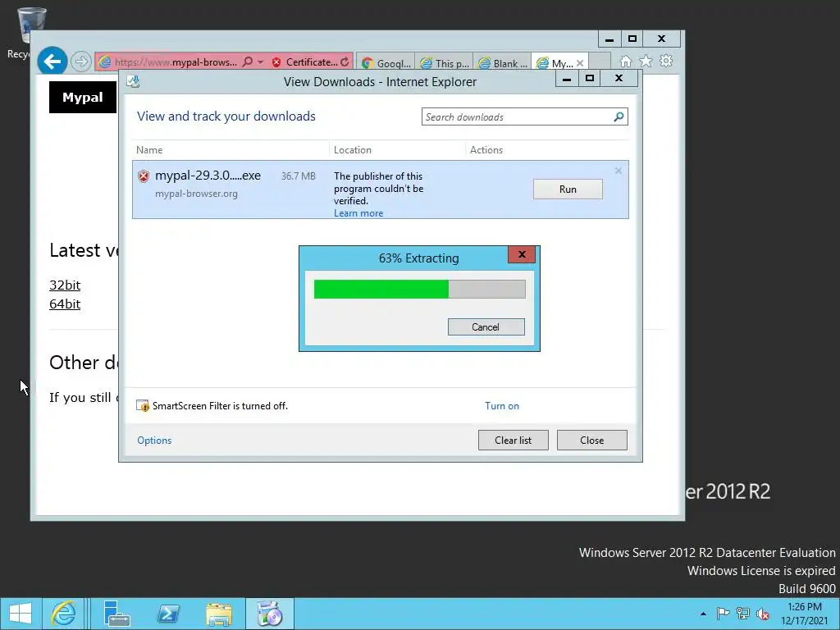Open download Options link

154,441
